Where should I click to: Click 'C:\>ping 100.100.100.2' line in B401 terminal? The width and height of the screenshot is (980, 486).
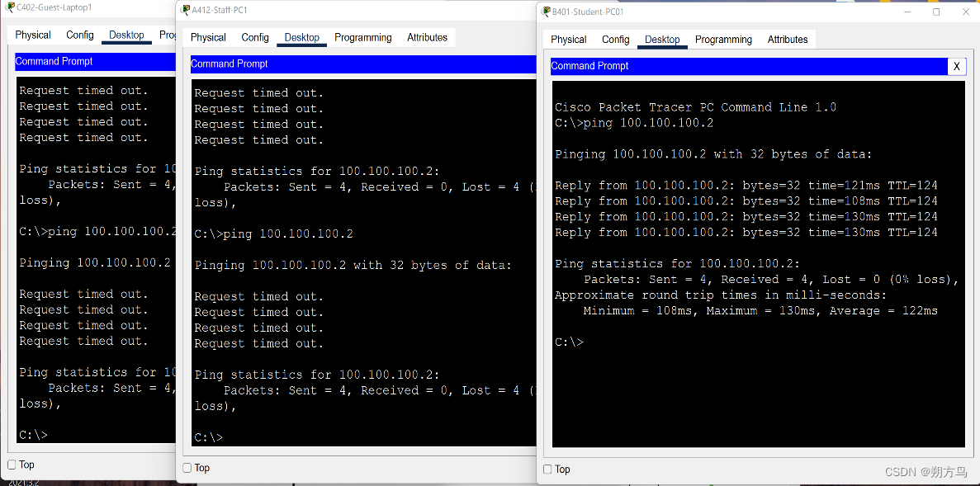(x=634, y=123)
